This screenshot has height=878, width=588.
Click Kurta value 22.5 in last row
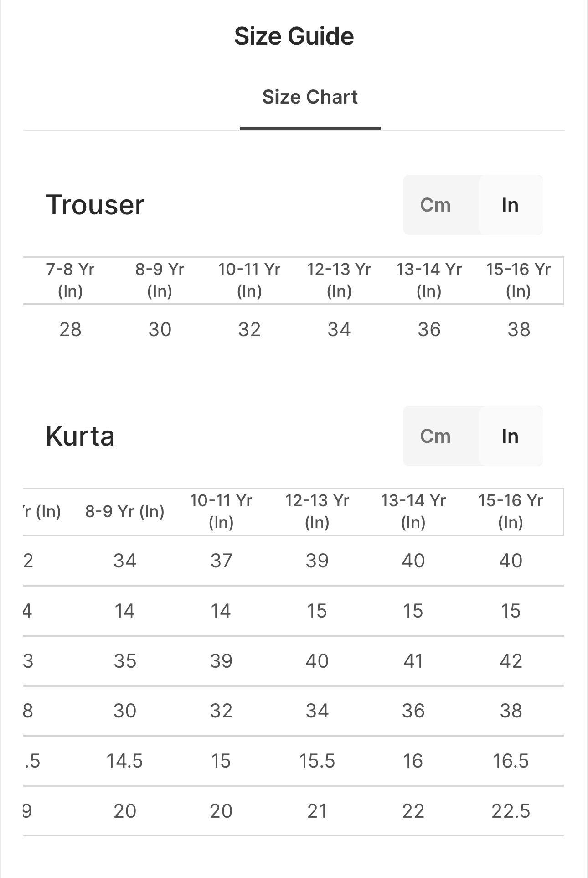click(x=511, y=811)
